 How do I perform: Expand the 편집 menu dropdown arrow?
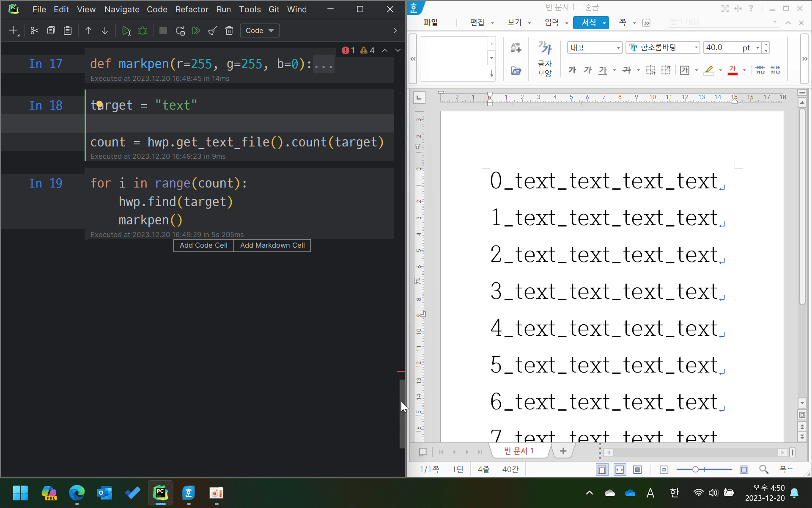[492, 23]
